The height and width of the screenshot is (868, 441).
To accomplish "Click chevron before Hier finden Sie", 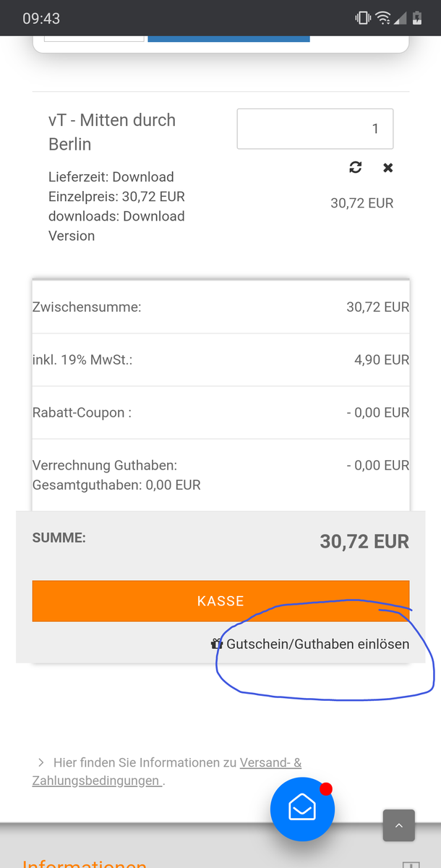I will point(40,762).
